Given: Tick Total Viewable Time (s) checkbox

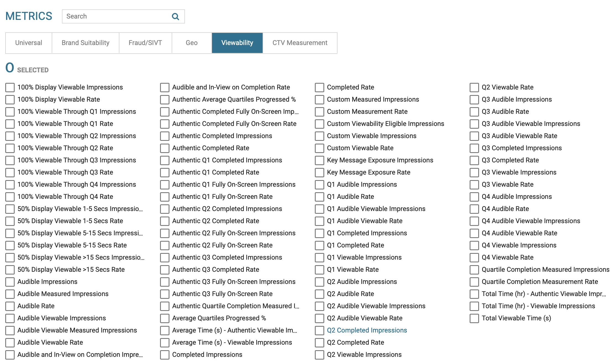Looking at the screenshot, I should (x=474, y=318).
